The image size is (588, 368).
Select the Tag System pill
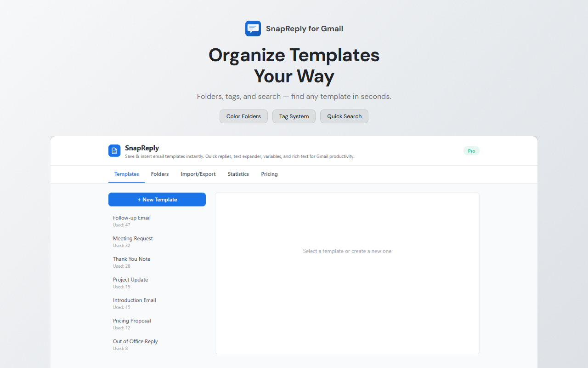point(294,116)
